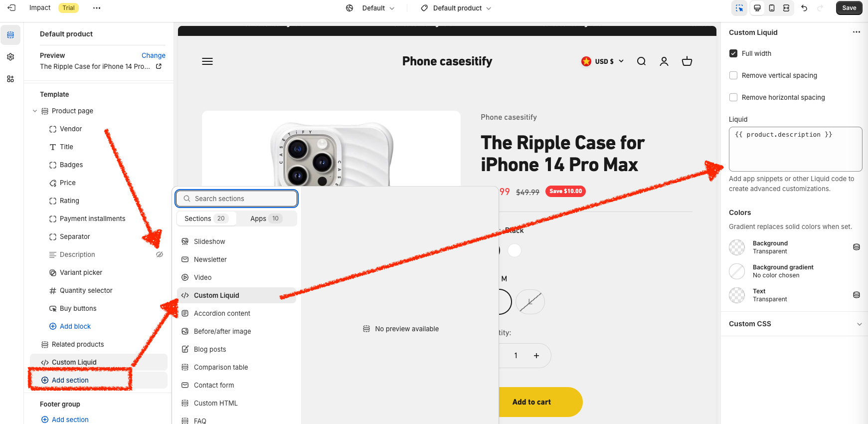This screenshot has height=424, width=868.
Task: Open the Default product template dropdown
Action: [457, 8]
